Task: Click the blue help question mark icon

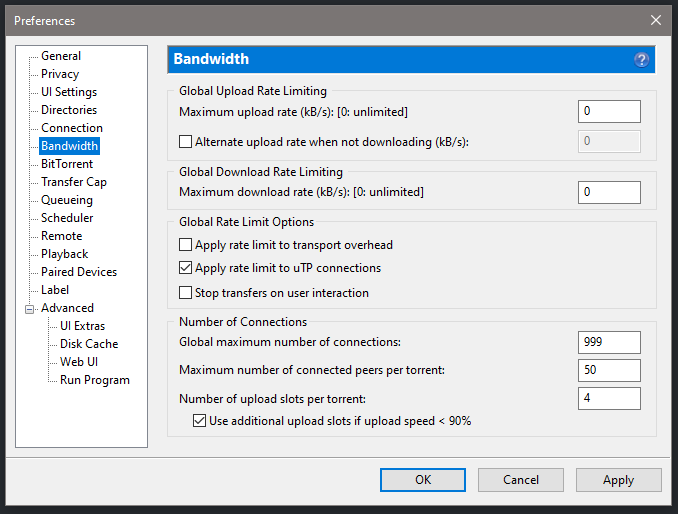Action: point(641,60)
